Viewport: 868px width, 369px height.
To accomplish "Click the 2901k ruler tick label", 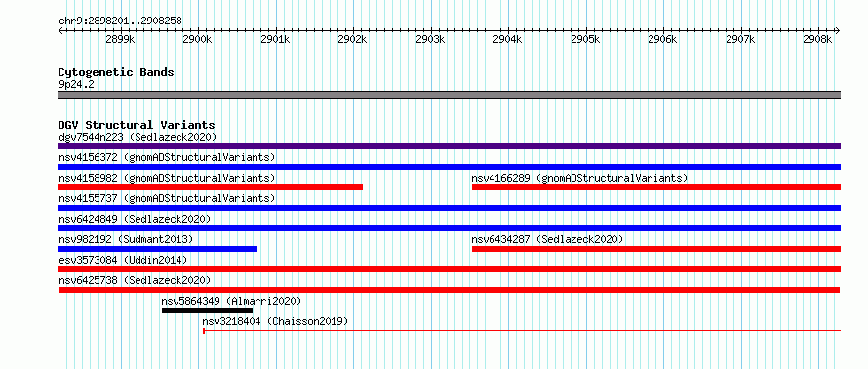I will [275, 40].
